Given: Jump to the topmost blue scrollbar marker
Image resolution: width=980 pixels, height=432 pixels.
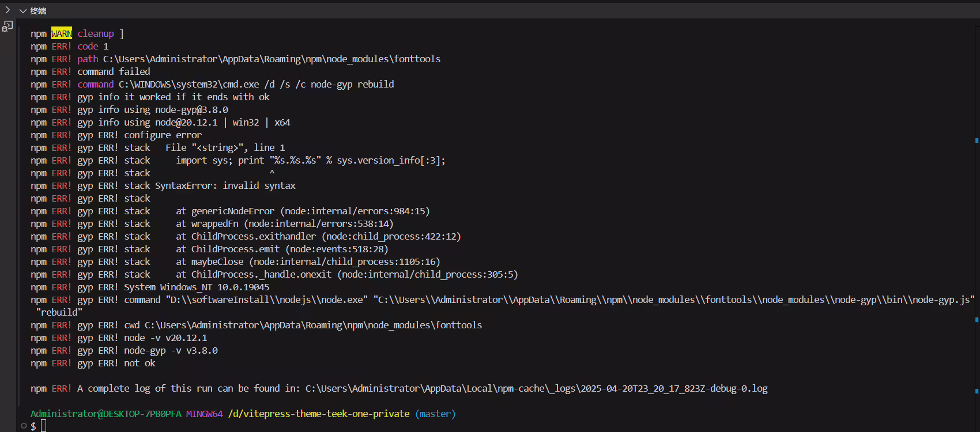Looking at the screenshot, I should tap(977, 141).
